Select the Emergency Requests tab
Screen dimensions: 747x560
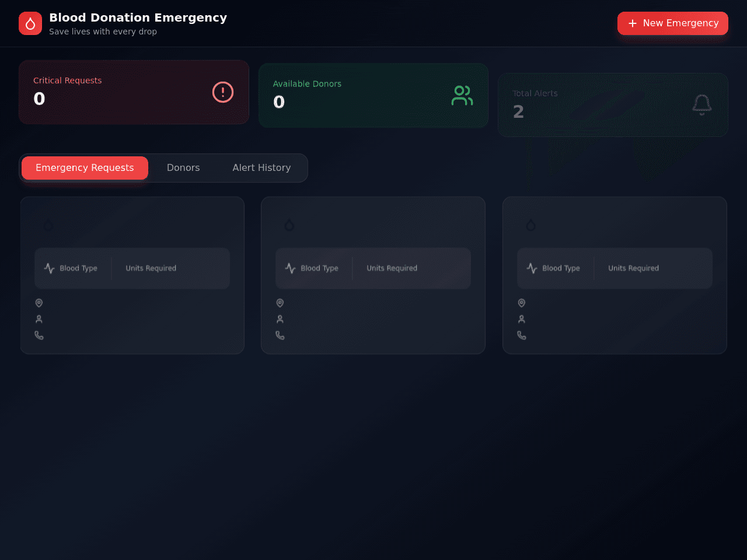[85, 168]
